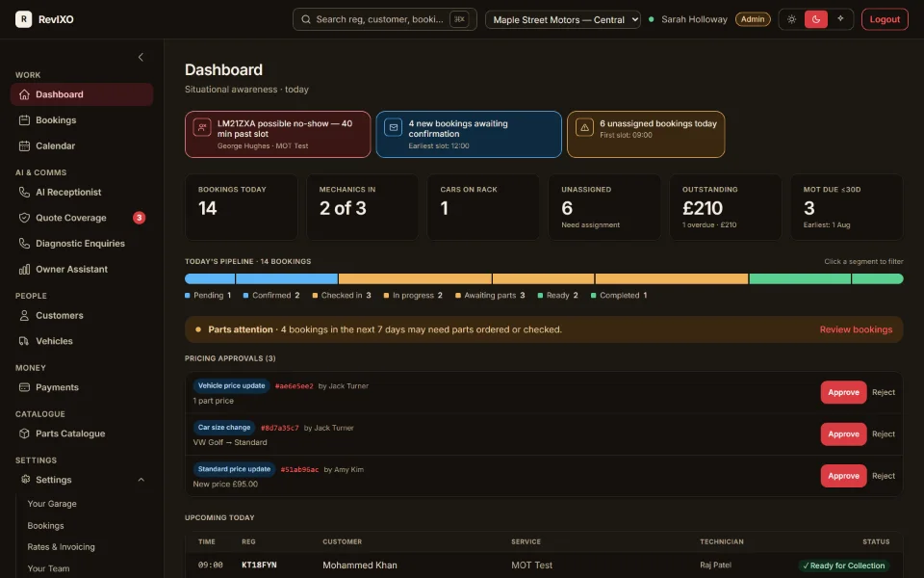Click the Ready for Collection status badge
The image size is (924, 578).
tap(844, 565)
